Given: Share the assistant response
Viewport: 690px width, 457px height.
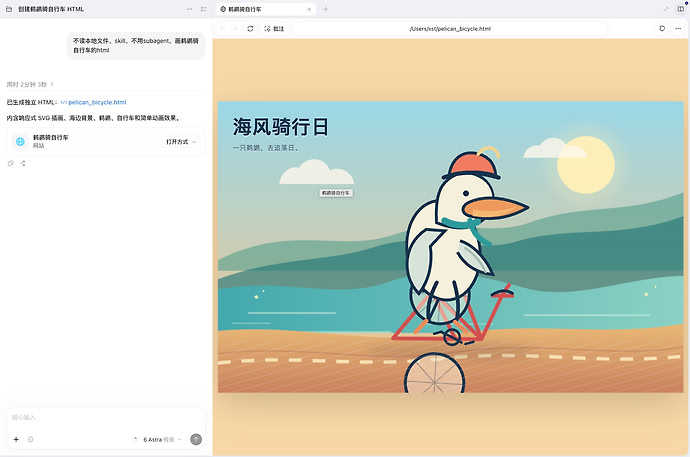Looking at the screenshot, I should click(x=22, y=163).
